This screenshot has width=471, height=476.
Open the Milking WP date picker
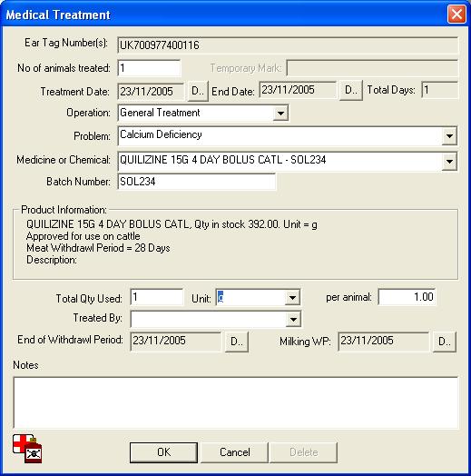click(445, 342)
